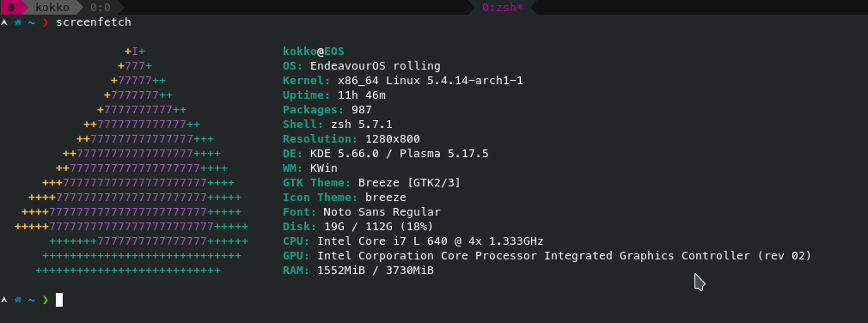The image size is (868, 323).
Task: Click the kokko@EOS hostname line
Action: (314, 52)
